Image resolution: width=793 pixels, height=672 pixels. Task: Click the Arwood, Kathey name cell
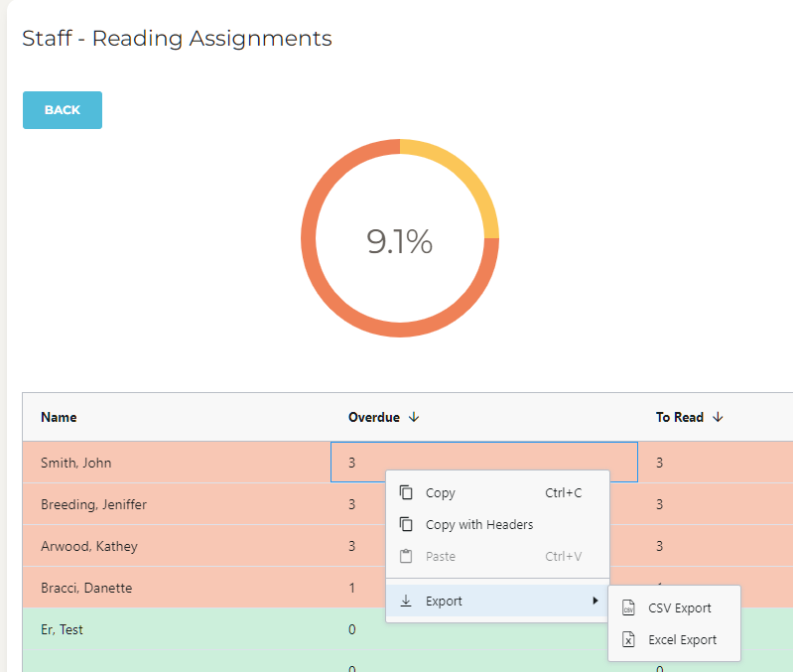[x=88, y=546]
